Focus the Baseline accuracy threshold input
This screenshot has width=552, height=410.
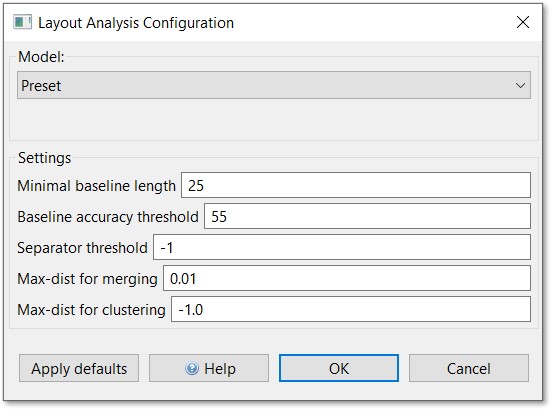coord(368,216)
